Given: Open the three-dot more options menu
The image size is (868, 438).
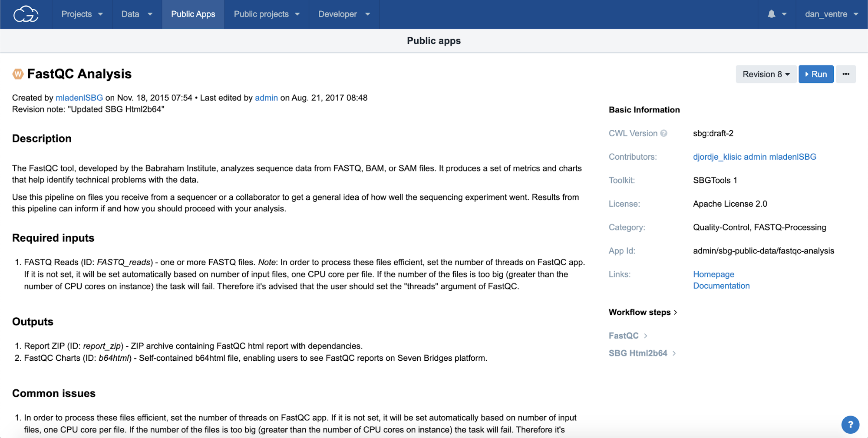Looking at the screenshot, I should coord(846,74).
